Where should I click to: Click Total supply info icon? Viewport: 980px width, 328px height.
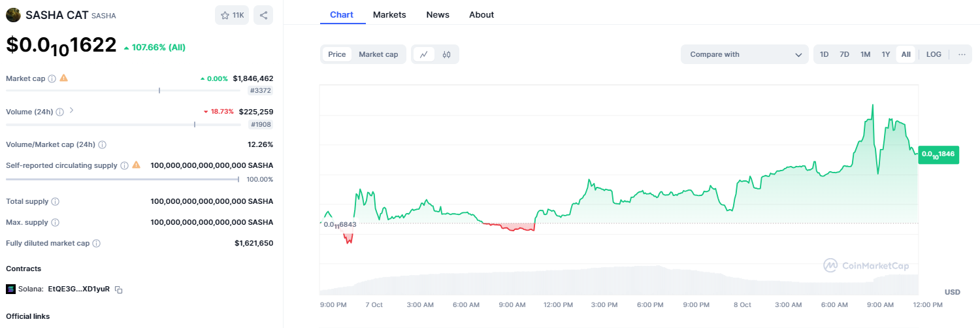point(56,202)
